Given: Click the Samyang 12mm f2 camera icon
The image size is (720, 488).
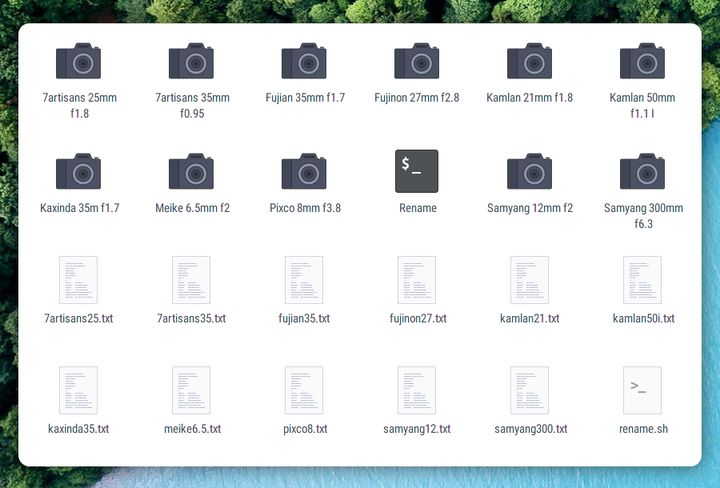Looking at the screenshot, I should tap(529, 171).
